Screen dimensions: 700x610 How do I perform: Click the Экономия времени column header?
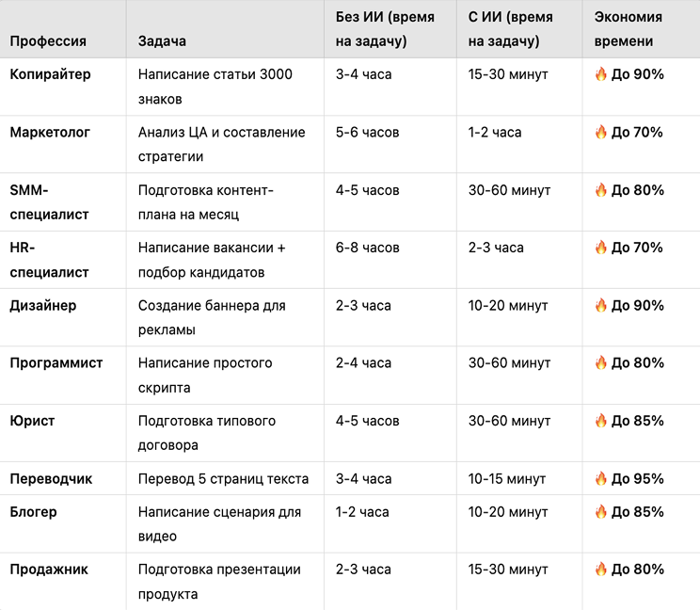pyautogui.click(x=628, y=29)
